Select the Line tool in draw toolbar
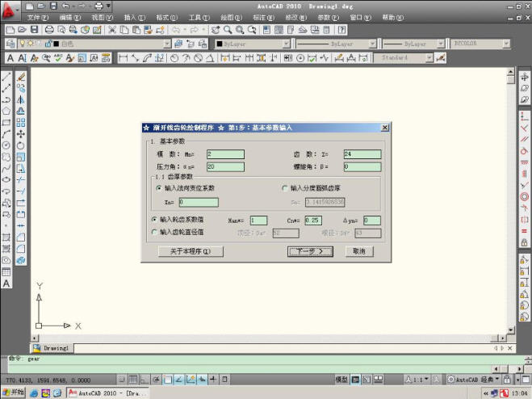Screen dimensions: 532x399 [6, 76]
